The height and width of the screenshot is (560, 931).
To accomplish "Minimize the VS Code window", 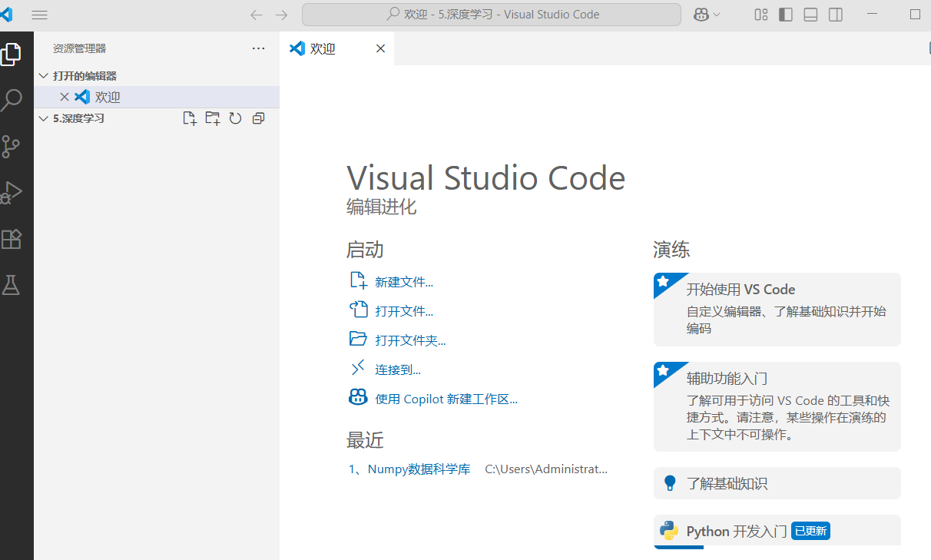I will 872,15.
